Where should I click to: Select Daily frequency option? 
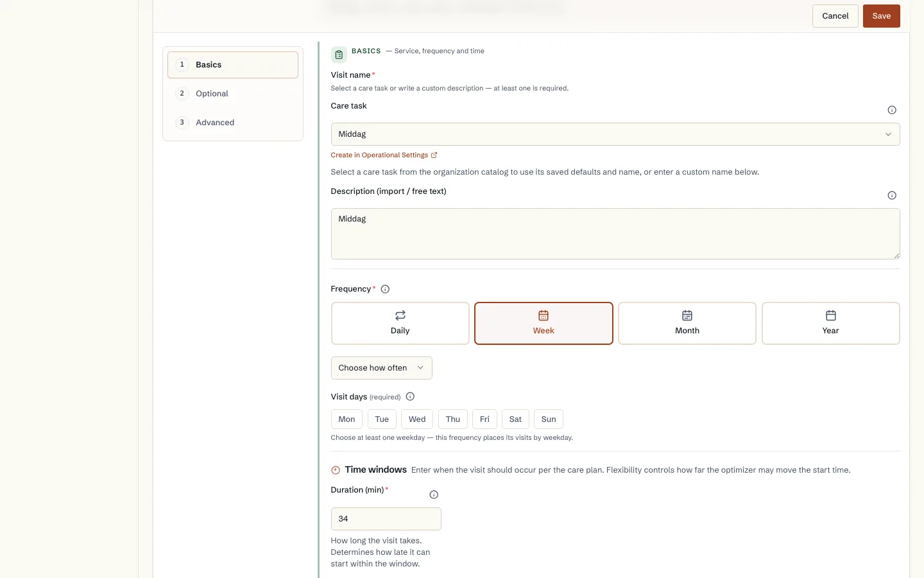point(400,323)
